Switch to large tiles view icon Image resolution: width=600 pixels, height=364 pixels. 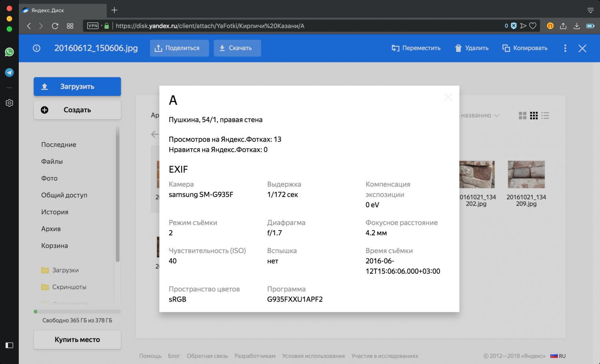pyautogui.click(x=522, y=115)
